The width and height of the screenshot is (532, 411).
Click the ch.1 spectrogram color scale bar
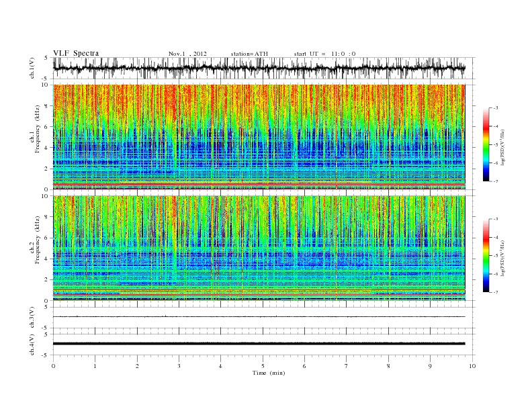(486, 144)
